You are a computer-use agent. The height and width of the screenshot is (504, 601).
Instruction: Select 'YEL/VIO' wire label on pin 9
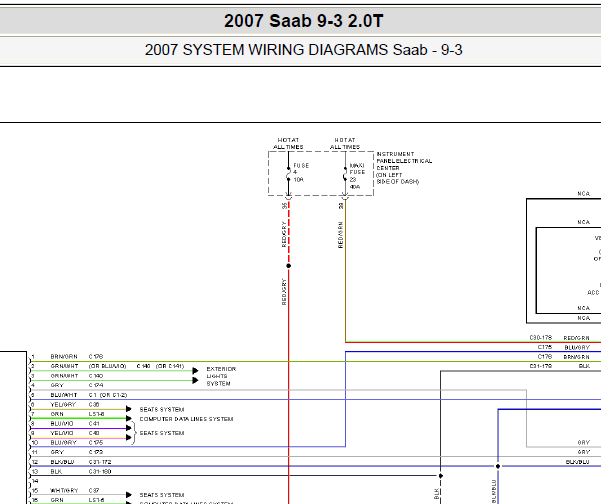[x=62, y=433]
